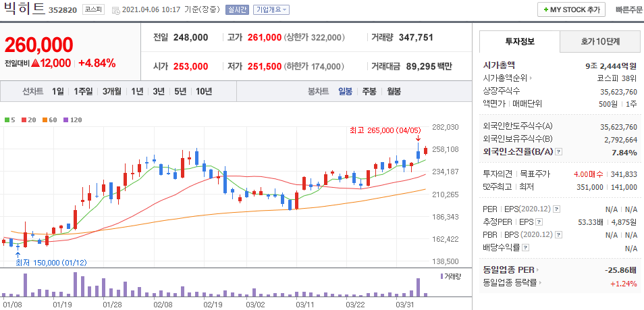Click the MY STOCK 추가 button
644x310 pixels.
(571, 10)
